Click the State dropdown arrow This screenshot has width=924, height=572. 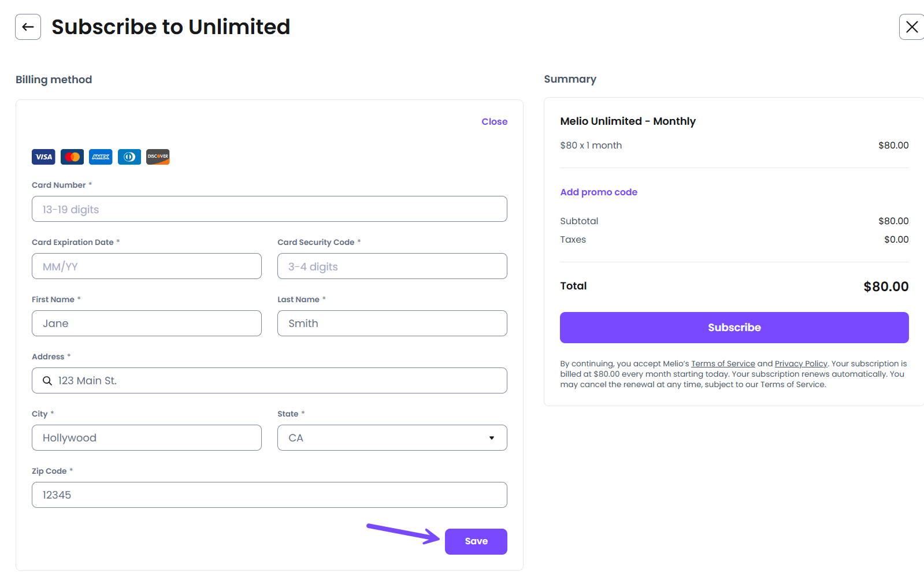(x=492, y=438)
